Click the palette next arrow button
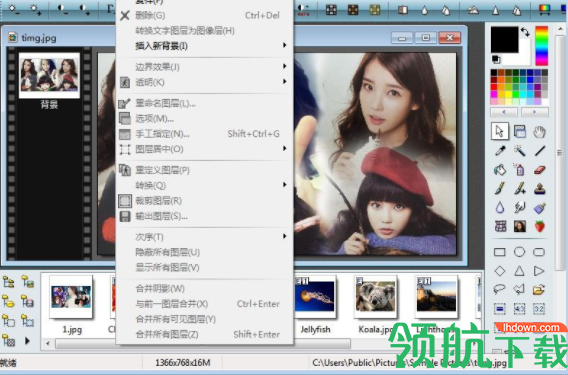Viewport: 568px width, 375px height. (x=535, y=112)
